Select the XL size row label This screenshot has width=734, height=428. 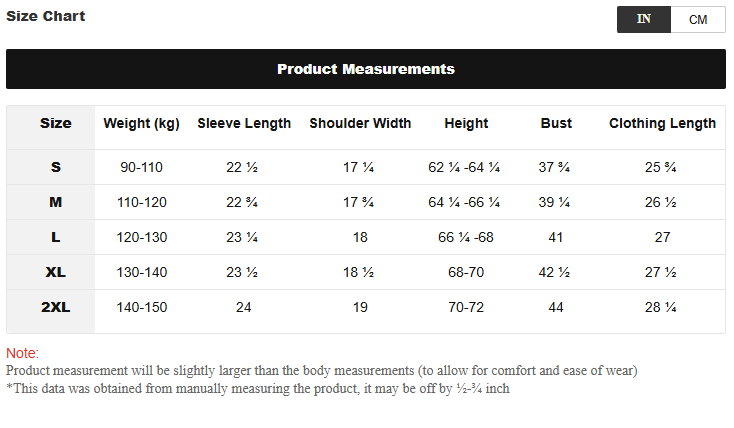(56, 272)
